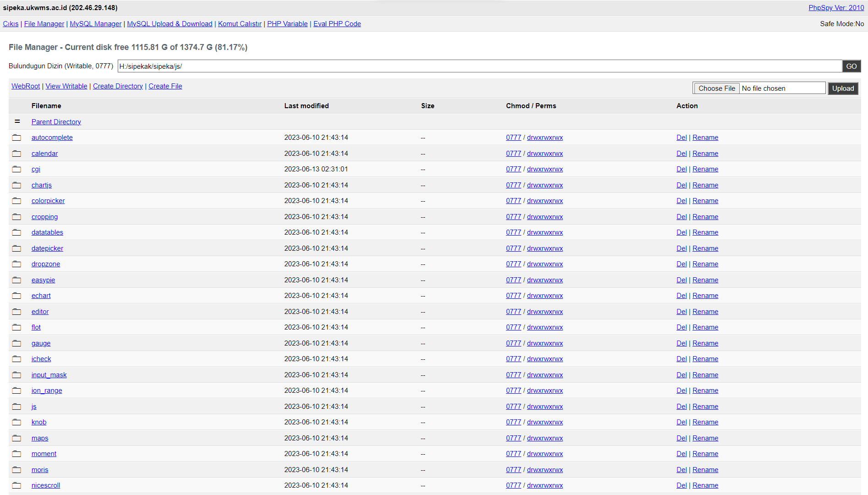Click the folder icon beside knob
The image size is (868, 495).
pyautogui.click(x=16, y=422)
